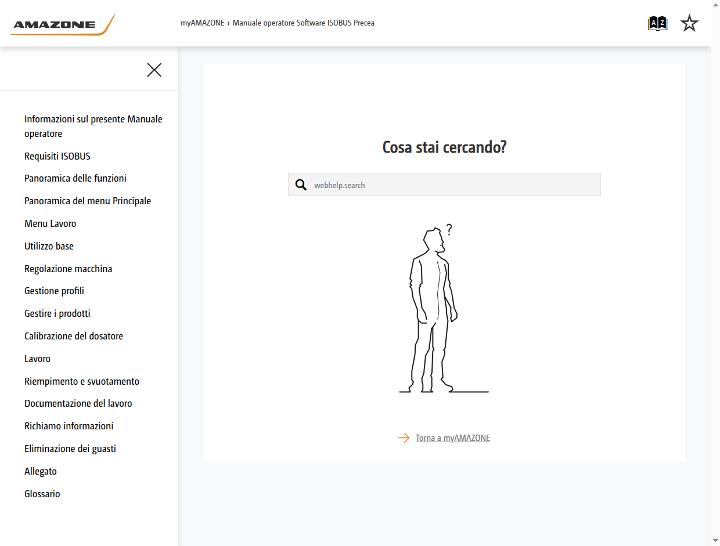This screenshot has width=720, height=546.
Task: Focus the webhelp.search input field
Action: (444, 185)
